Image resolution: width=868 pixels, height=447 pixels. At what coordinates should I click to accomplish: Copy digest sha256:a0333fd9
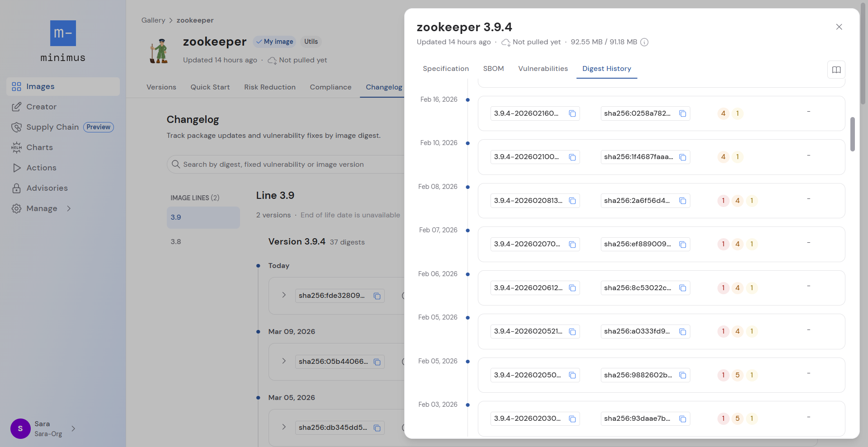tap(683, 332)
